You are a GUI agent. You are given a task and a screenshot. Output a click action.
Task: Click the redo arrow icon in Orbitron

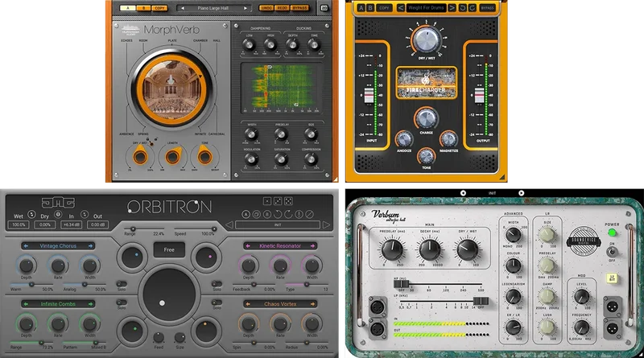[x=288, y=214]
